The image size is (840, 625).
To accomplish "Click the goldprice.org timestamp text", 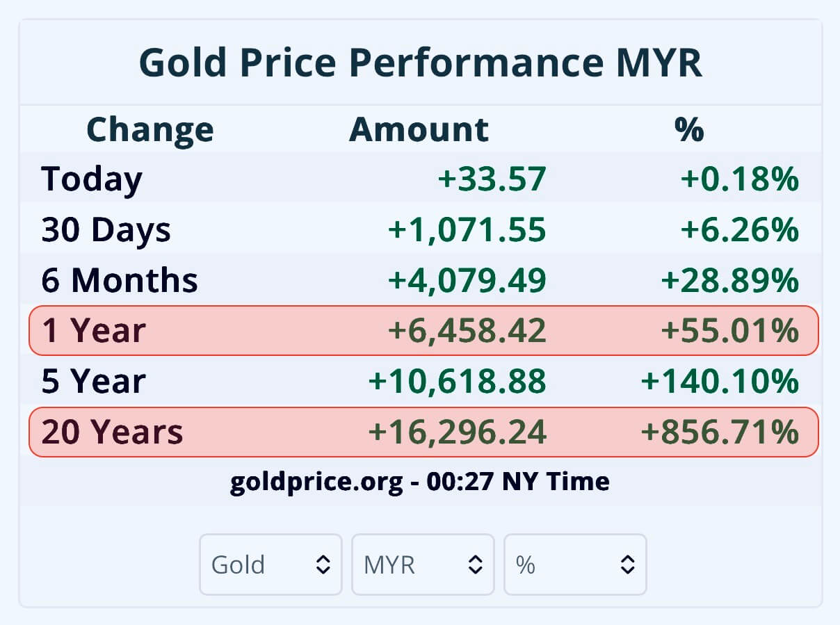I will coord(420,481).
